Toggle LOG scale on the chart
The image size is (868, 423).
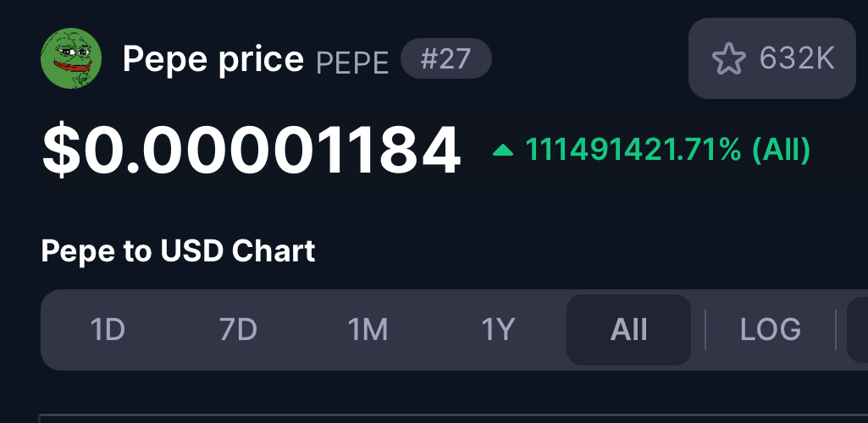point(770,330)
